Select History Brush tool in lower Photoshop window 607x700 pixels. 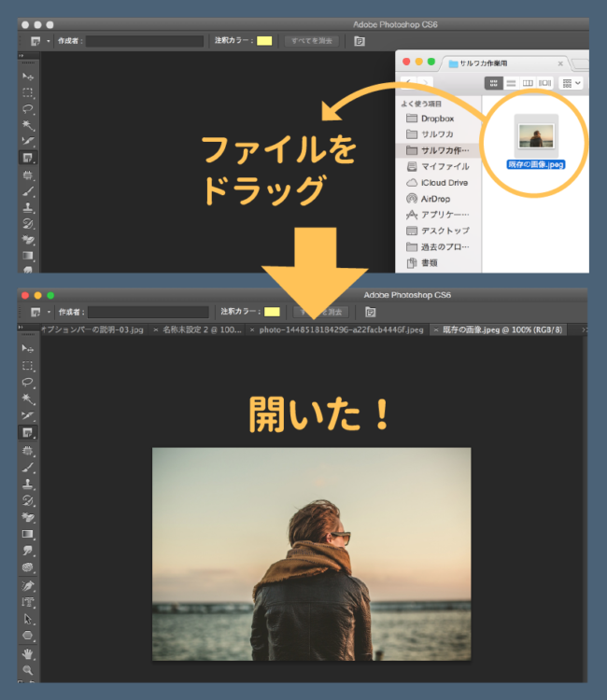[28, 500]
